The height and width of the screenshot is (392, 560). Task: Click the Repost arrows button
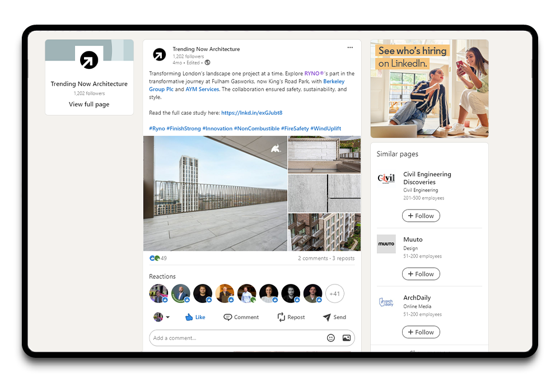click(x=291, y=317)
